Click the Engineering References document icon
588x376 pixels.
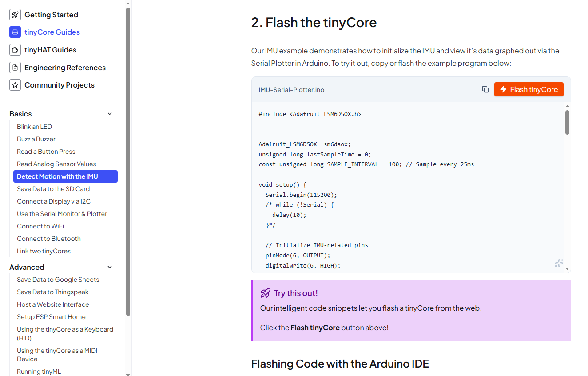[15, 68]
